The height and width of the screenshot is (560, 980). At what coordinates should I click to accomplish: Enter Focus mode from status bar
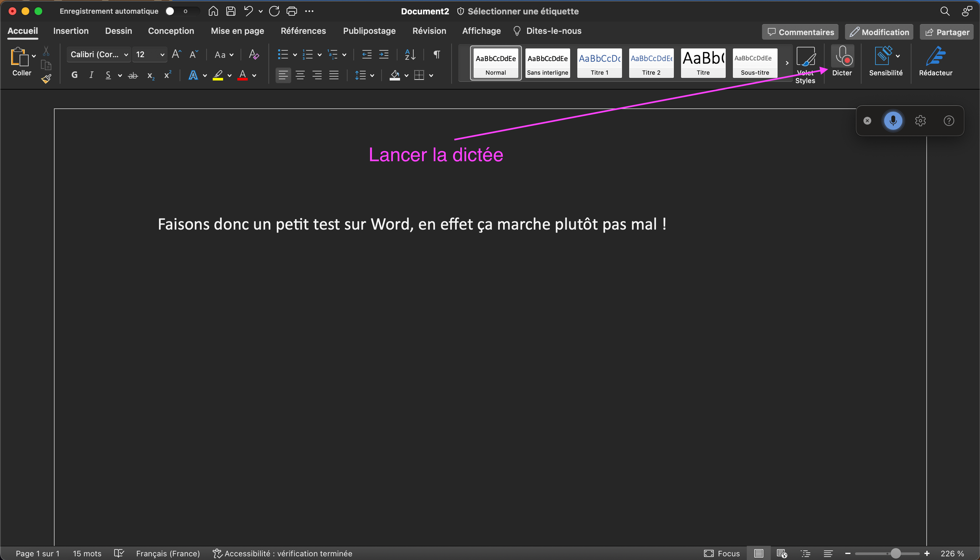(x=722, y=553)
